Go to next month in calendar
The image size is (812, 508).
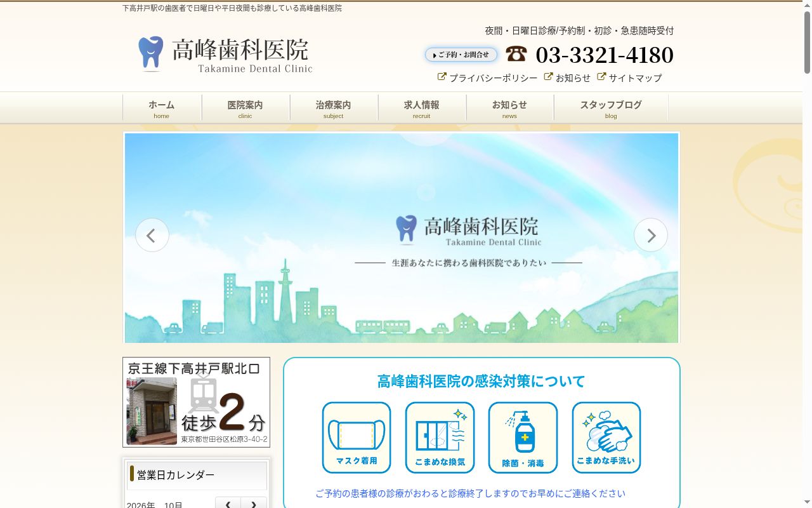click(x=254, y=504)
